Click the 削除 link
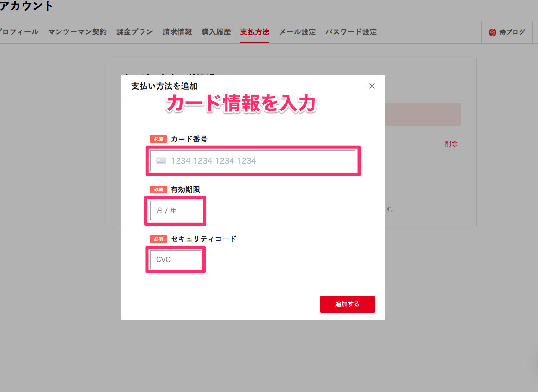The image size is (538, 392). point(451,144)
